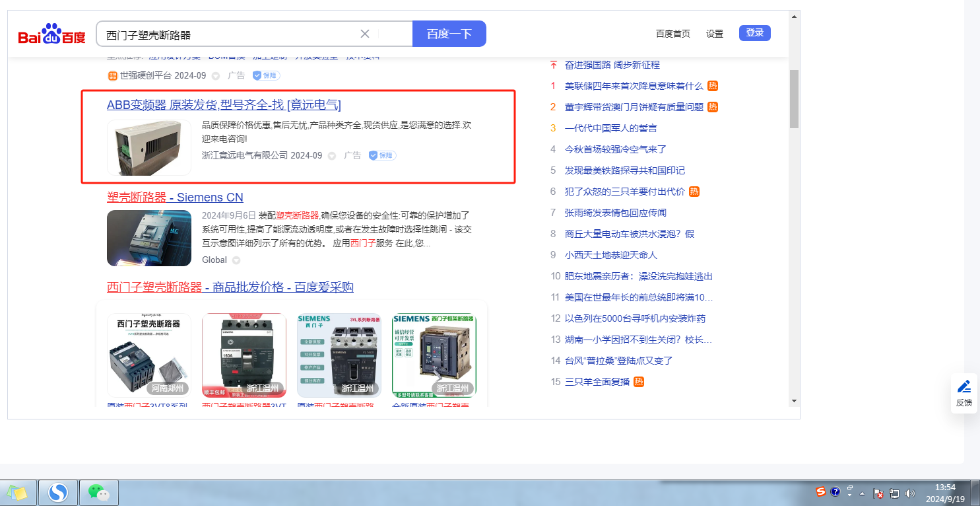Image resolution: width=980 pixels, height=506 pixels.
Task: Open hot topic 发现最美铁路探寻共和国印记
Action: point(625,170)
